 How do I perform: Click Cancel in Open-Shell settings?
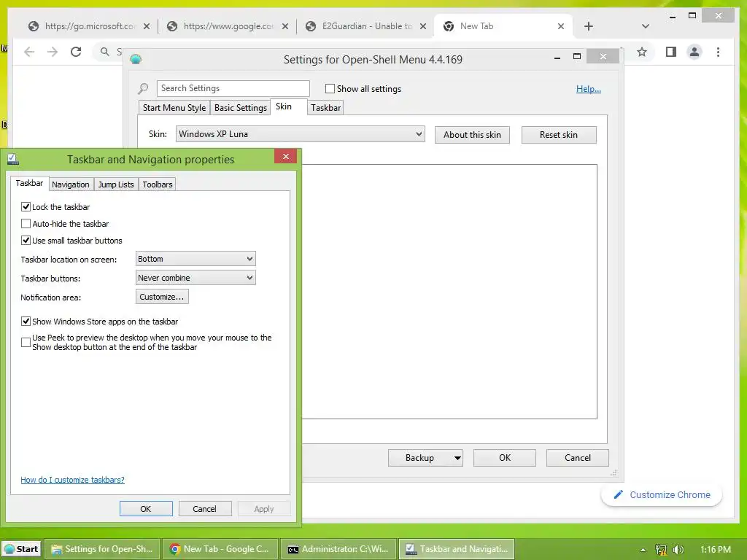[x=578, y=458]
